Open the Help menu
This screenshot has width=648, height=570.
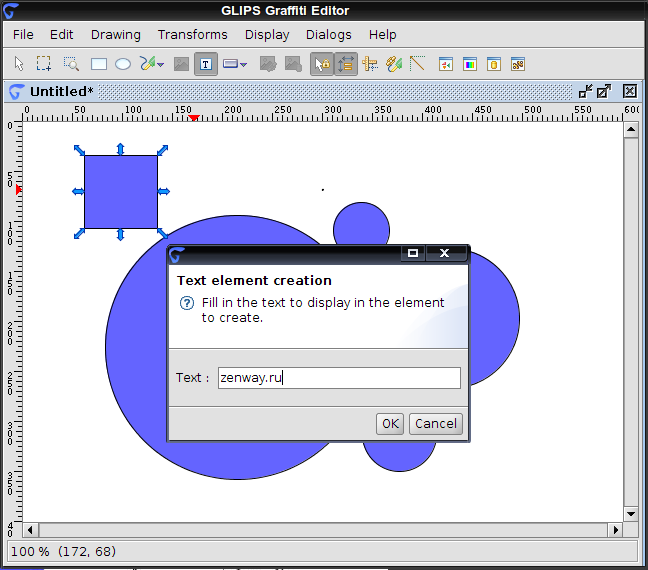click(382, 35)
